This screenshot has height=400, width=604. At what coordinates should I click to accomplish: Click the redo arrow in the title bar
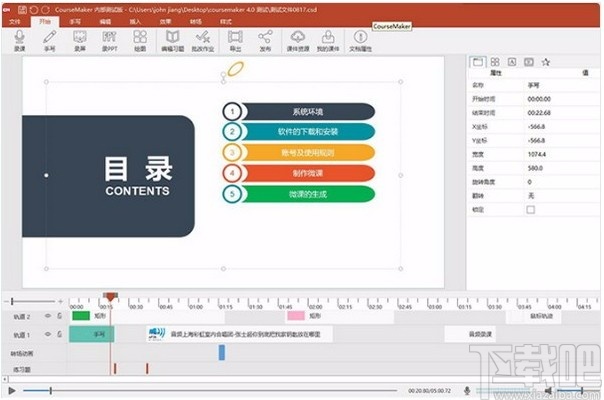coord(45,10)
